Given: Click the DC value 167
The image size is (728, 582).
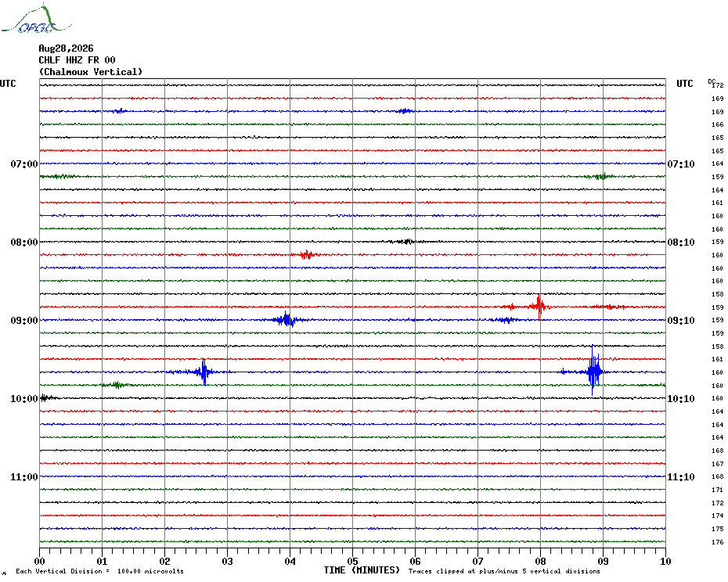Looking at the screenshot, I should (718, 464).
